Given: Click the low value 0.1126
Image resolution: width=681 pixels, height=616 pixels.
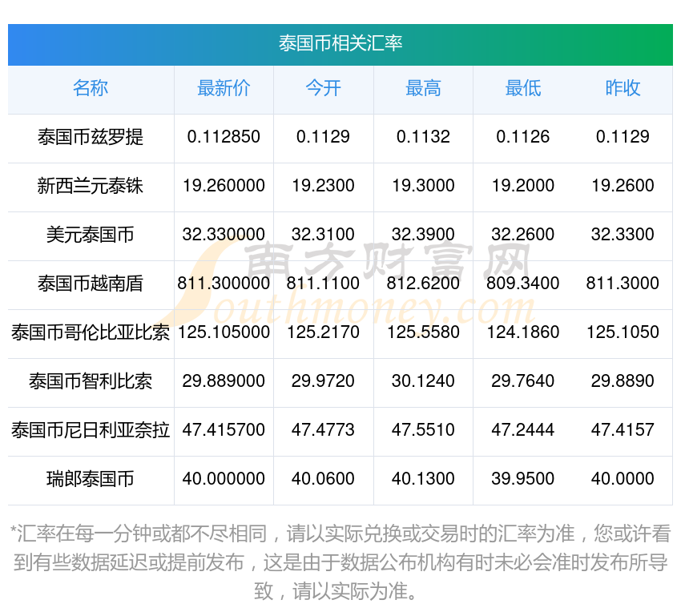Looking at the screenshot, I should [523, 137].
